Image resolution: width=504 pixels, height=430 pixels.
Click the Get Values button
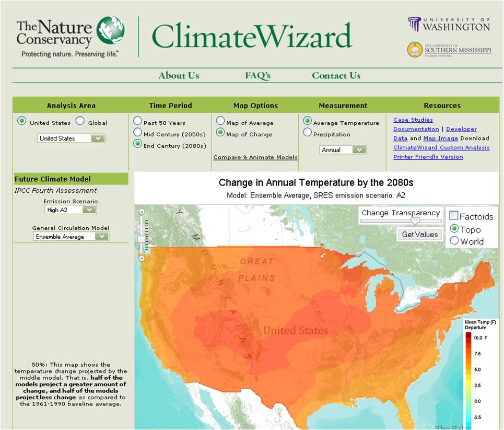point(420,235)
